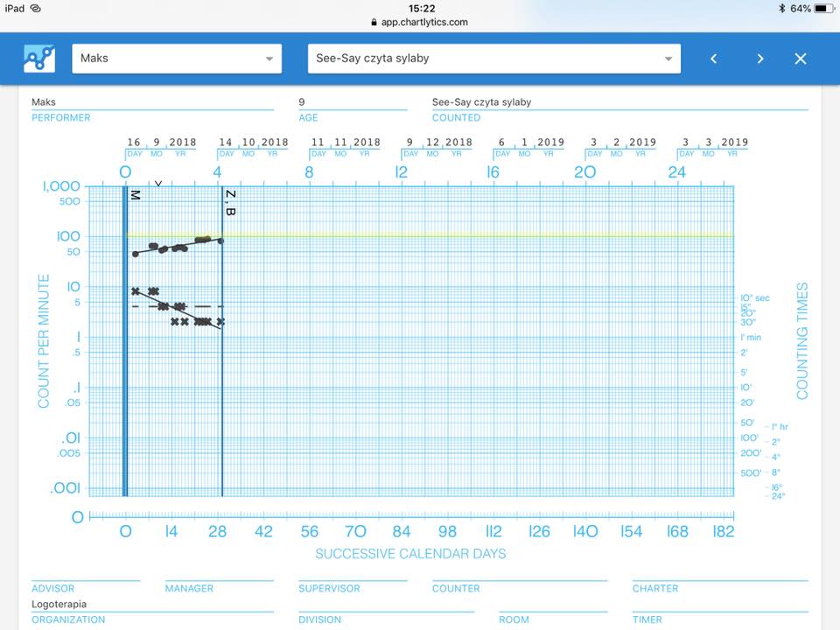Click the Age field showing 9
840x630 pixels.
click(352, 102)
